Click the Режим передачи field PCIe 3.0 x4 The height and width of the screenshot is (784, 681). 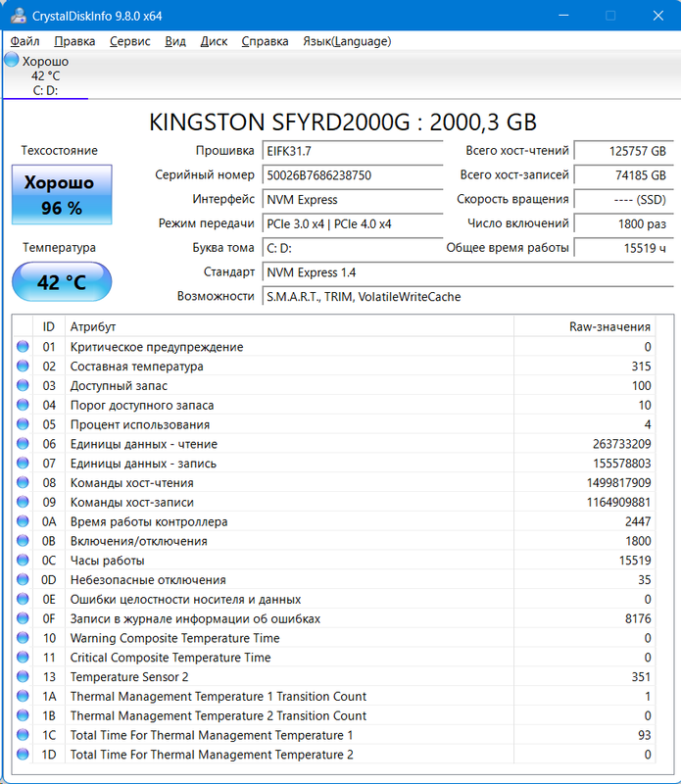coord(353,223)
